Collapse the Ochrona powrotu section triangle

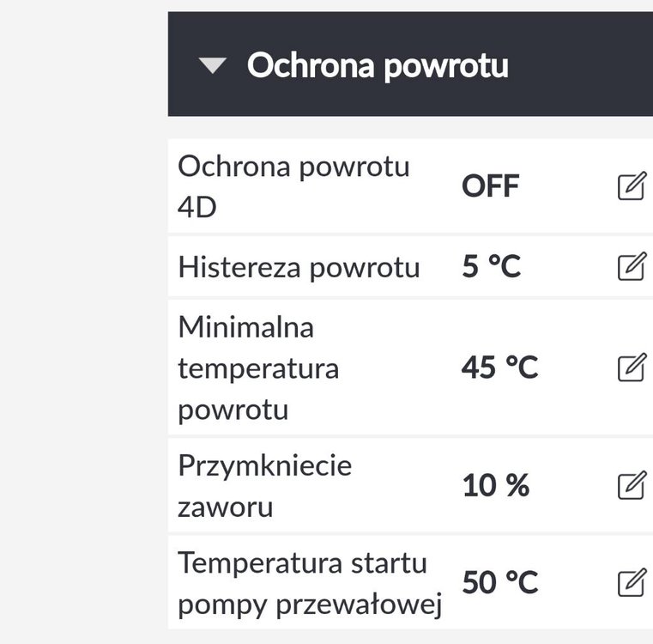(x=212, y=66)
